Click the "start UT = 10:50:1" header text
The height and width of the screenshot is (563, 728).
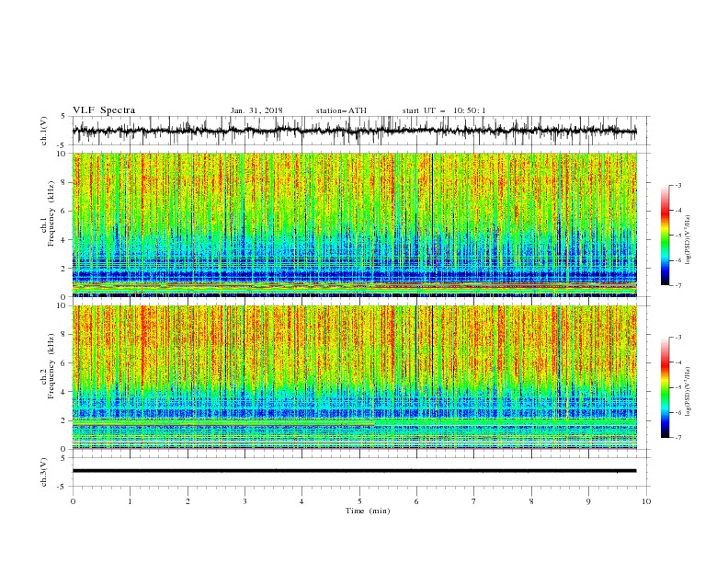pyautogui.click(x=444, y=110)
